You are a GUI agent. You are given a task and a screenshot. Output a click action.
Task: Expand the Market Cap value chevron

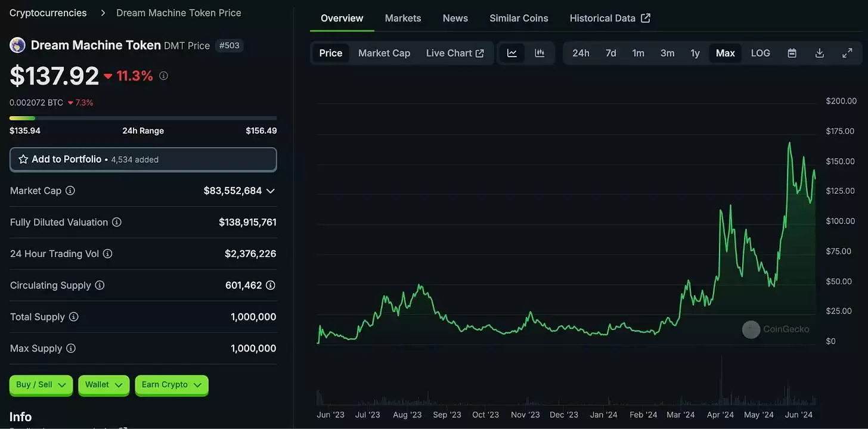click(x=271, y=191)
